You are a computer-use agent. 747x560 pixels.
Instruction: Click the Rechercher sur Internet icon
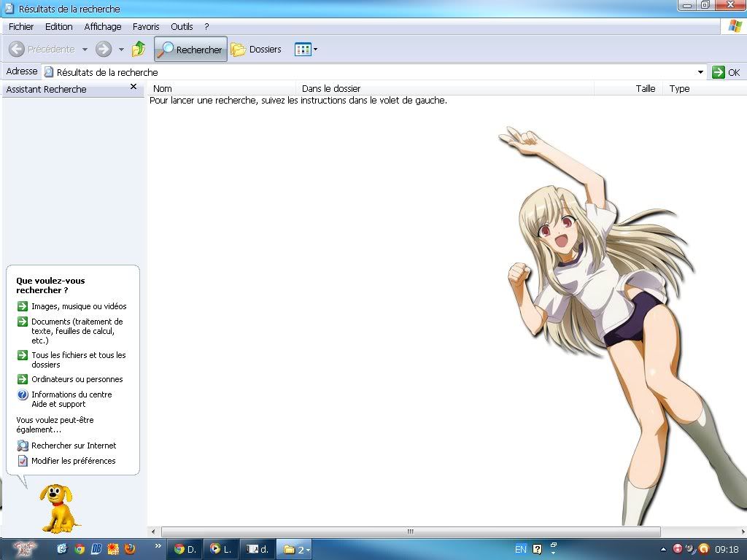click(23, 446)
